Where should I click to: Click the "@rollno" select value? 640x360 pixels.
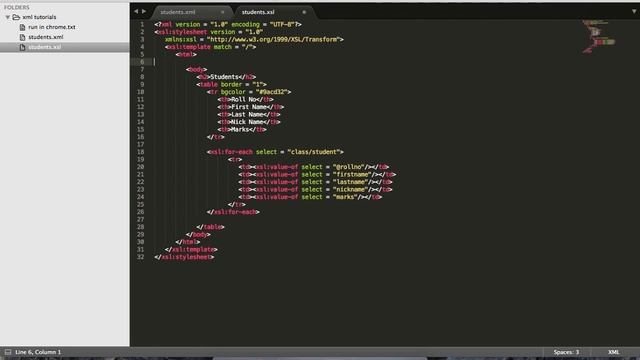[x=348, y=167]
